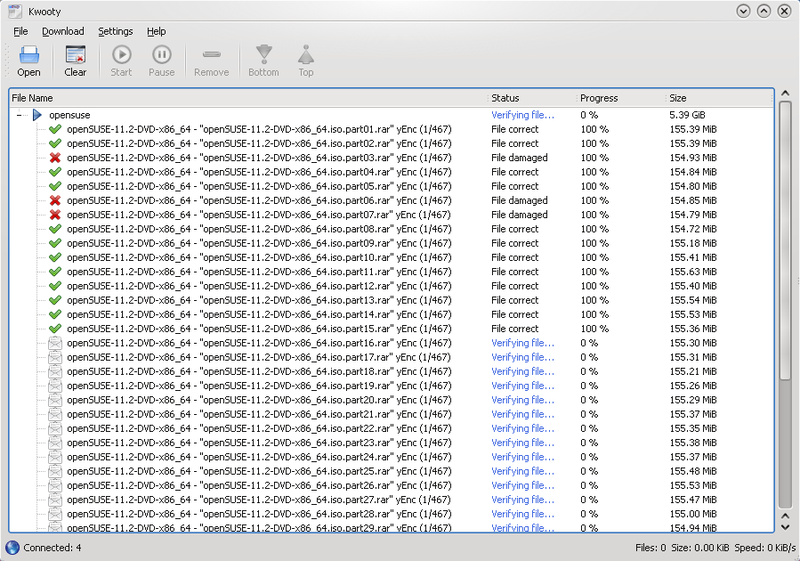The height and width of the screenshot is (561, 800).
Task: Select the part11.rar file name
Action: 259,272
